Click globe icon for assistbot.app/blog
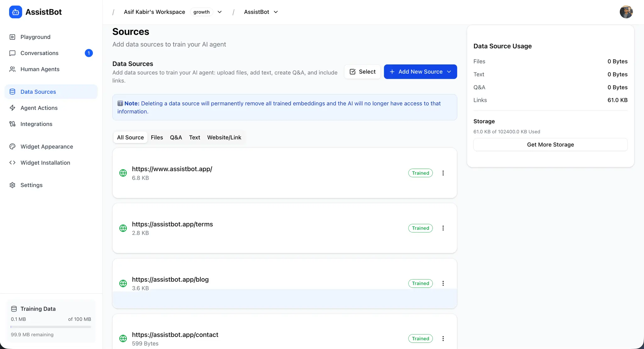This screenshot has width=644, height=349. [x=123, y=283]
